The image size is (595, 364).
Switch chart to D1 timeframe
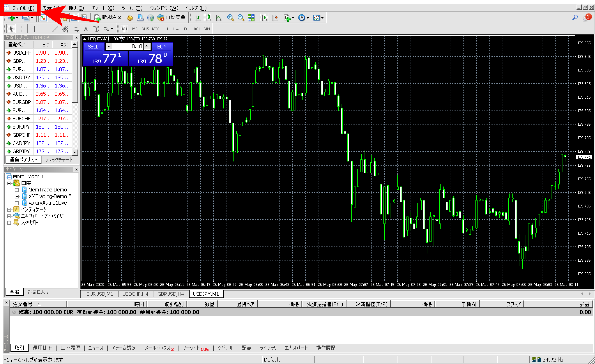point(186,29)
